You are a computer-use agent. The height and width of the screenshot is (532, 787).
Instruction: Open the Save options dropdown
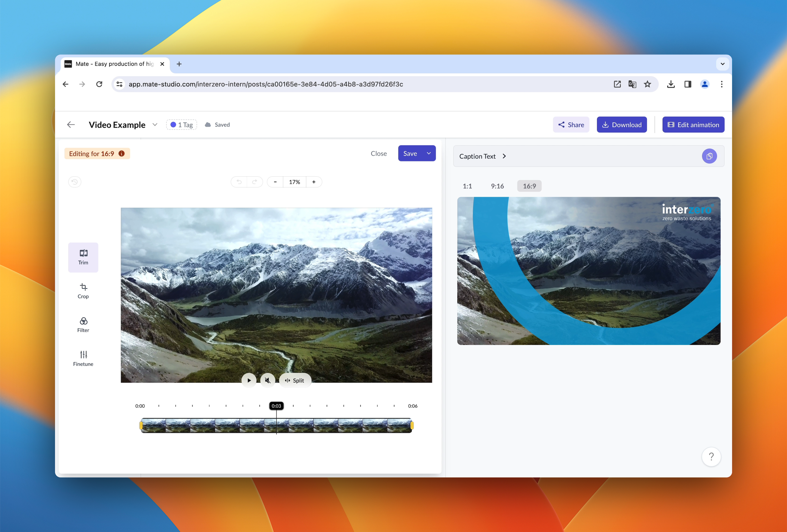pyautogui.click(x=429, y=153)
